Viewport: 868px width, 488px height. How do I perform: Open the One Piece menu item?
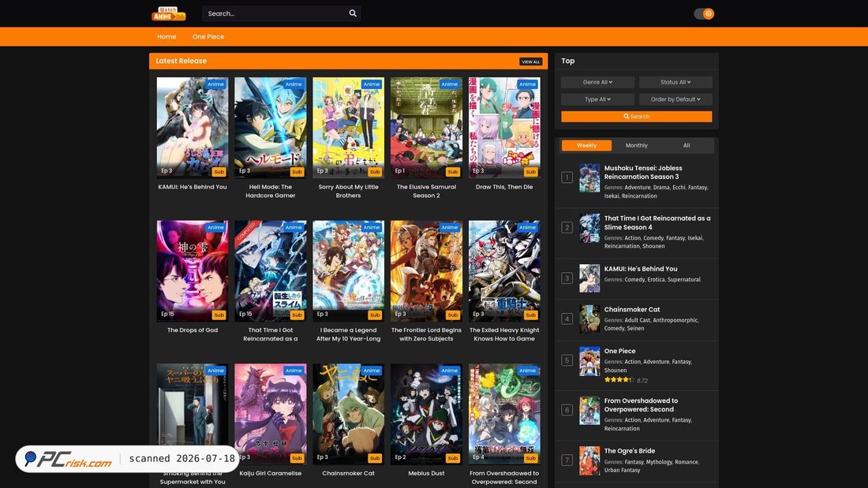point(208,36)
